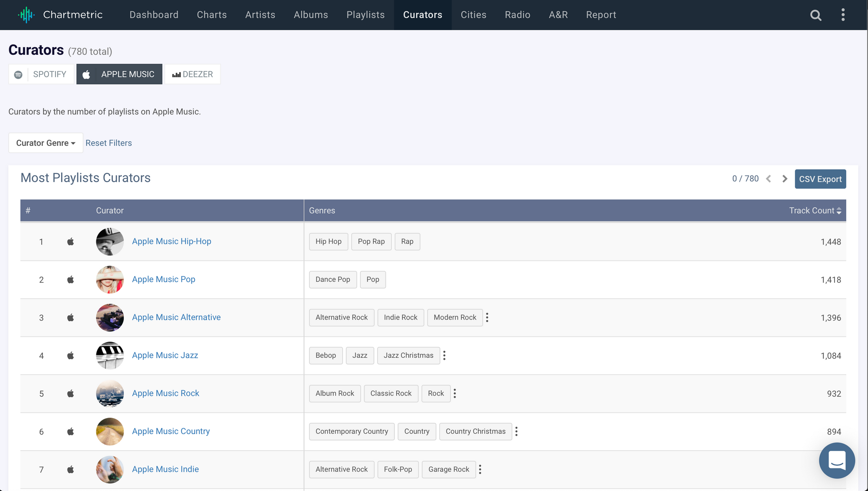Click the Jazz Christmas genre tag
868x491 pixels.
[408, 356]
